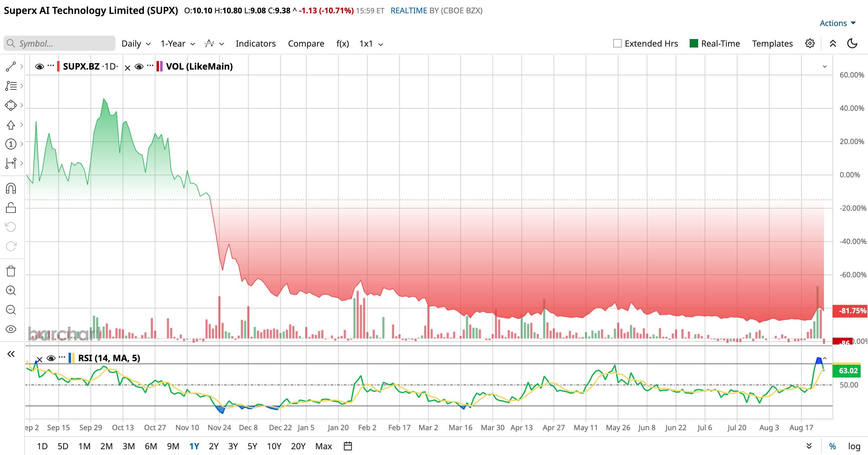Click the -81.75% price label
The width and height of the screenshot is (868, 455).
(x=850, y=311)
